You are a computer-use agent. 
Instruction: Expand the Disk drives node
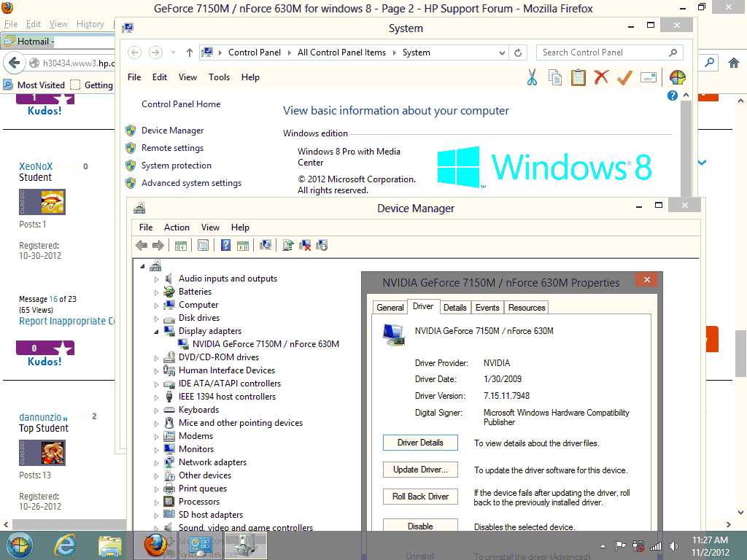pos(156,318)
